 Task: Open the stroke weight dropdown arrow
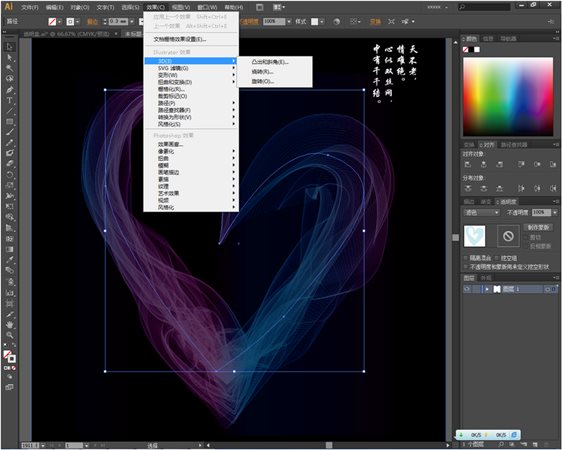[x=132, y=21]
